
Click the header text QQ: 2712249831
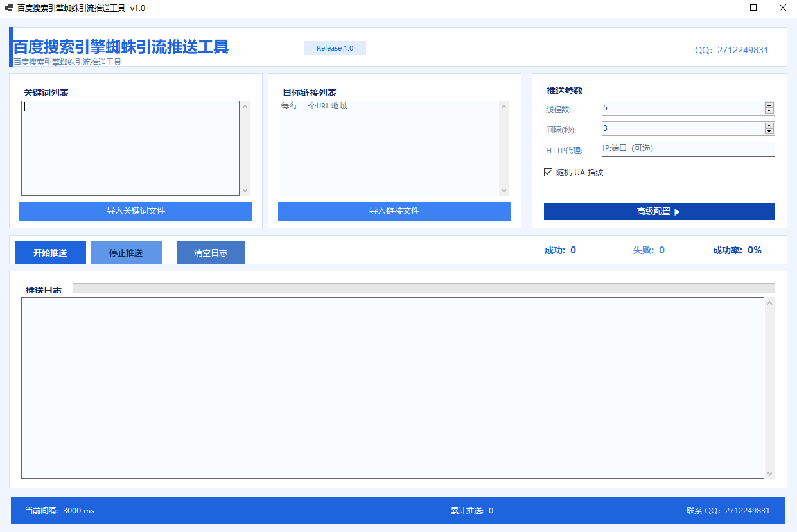point(731,50)
